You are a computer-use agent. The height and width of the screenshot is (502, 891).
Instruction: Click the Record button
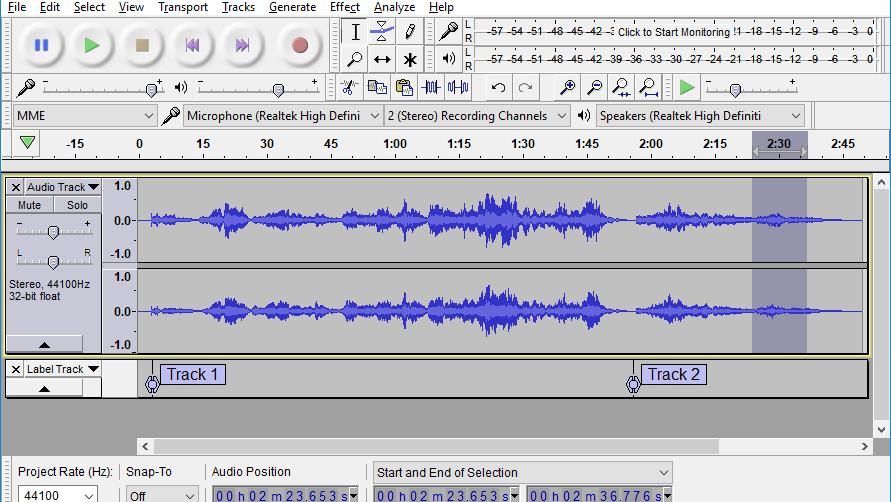pos(299,45)
